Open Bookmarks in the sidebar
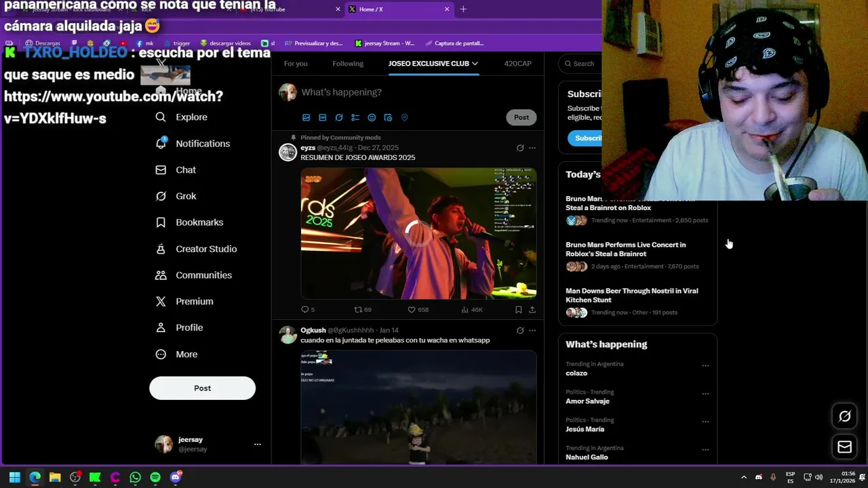 189,222
